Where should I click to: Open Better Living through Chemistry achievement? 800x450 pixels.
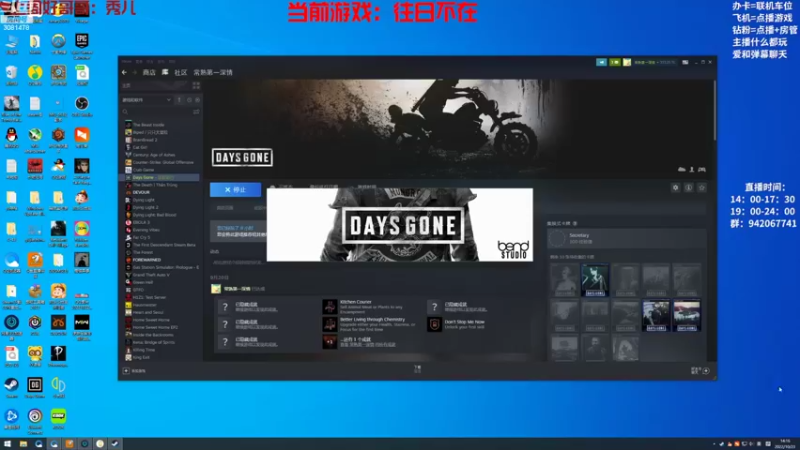(371, 323)
